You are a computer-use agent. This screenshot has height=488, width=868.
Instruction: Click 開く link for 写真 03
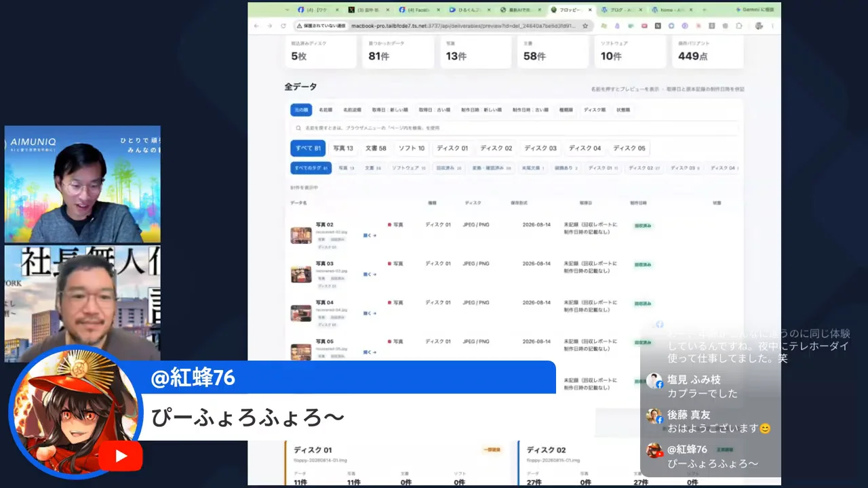370,274
